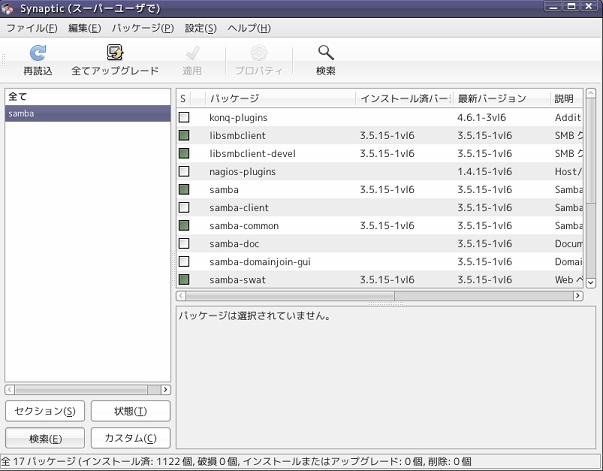
Task: Open the ヘルプ(H) menu
Action: tap(249, 28)
